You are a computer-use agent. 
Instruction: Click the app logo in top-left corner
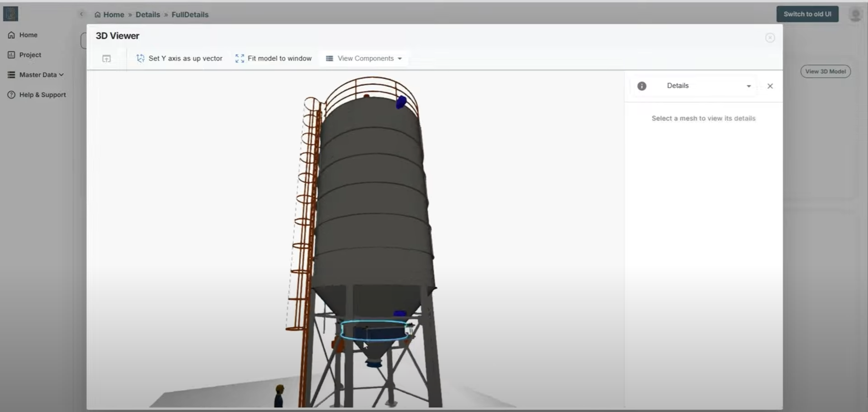click(x=10, y=14)
